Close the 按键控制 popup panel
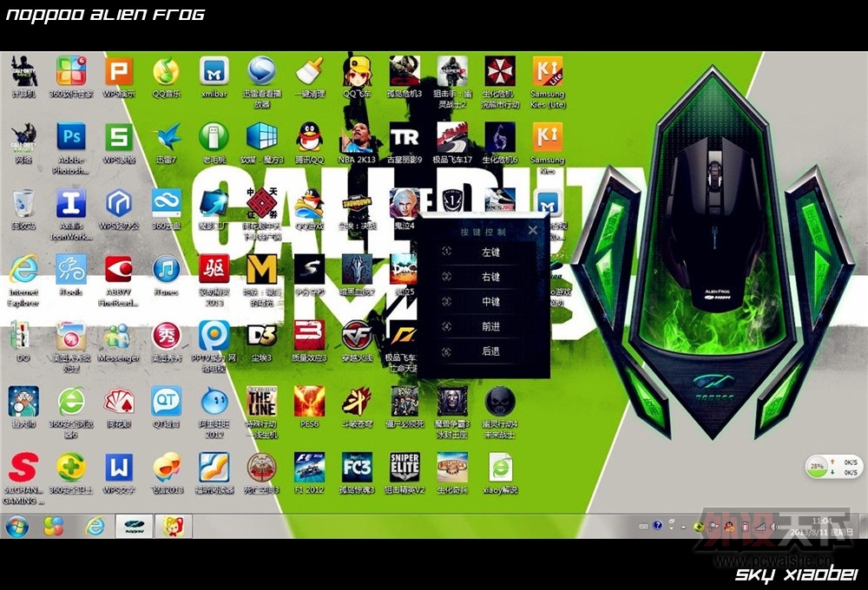 click(x=533, y=230)
